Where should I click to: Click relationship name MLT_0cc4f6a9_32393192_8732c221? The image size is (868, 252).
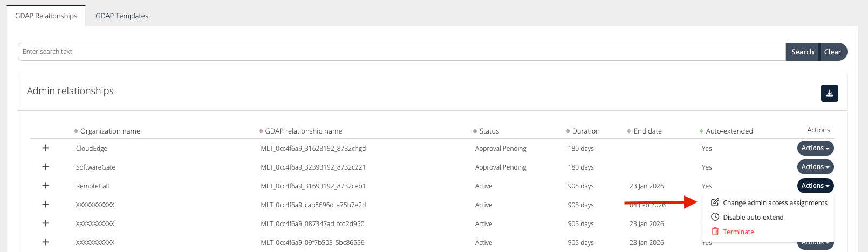313,167
